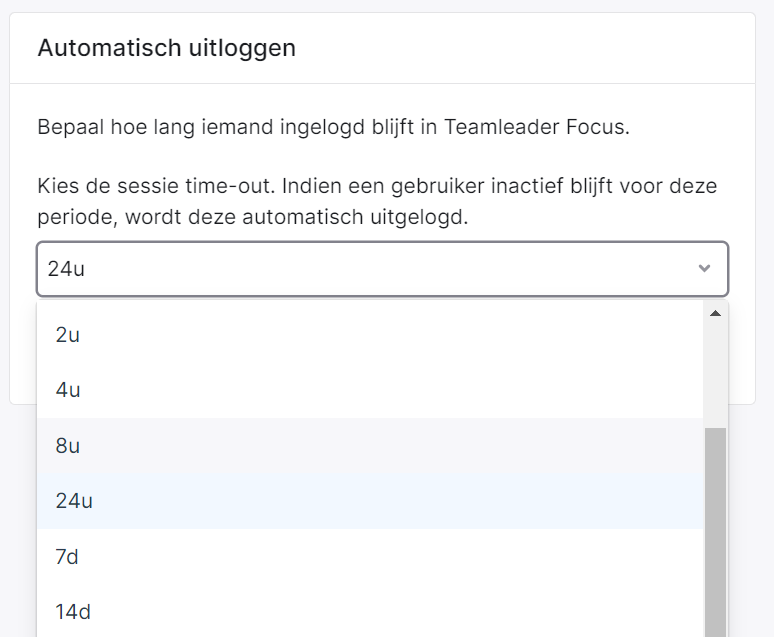Select the 2u time-out option
Image resolution: width=774 pixels, height=637 pixels.
[x=370, y=335]
